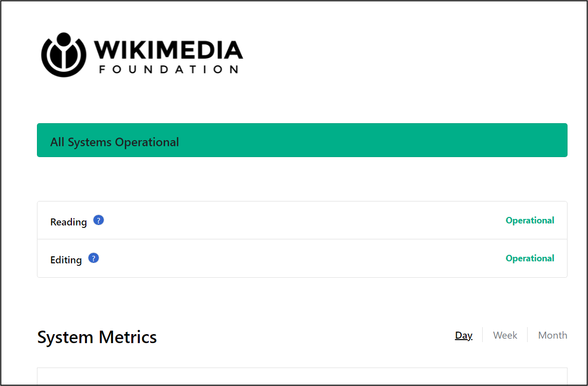Click the System Metrics heading
Viewport: 588px width, 386px height.
pos(97,337)
